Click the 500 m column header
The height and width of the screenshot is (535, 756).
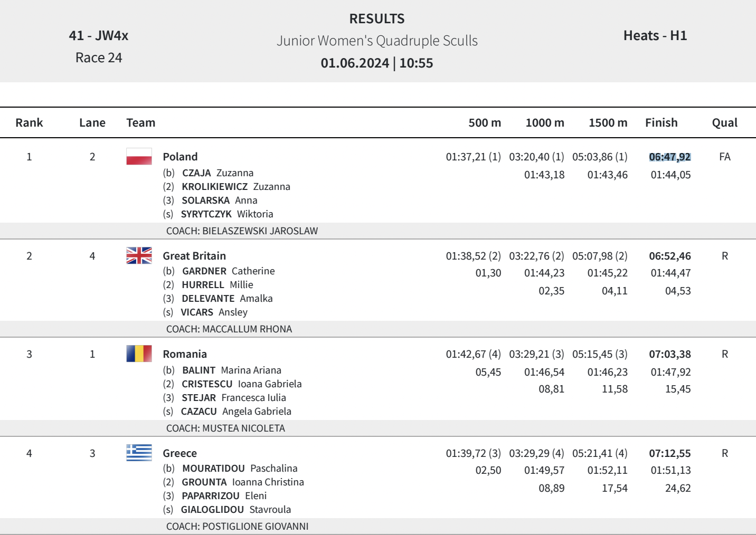click(x=485, y=123)
